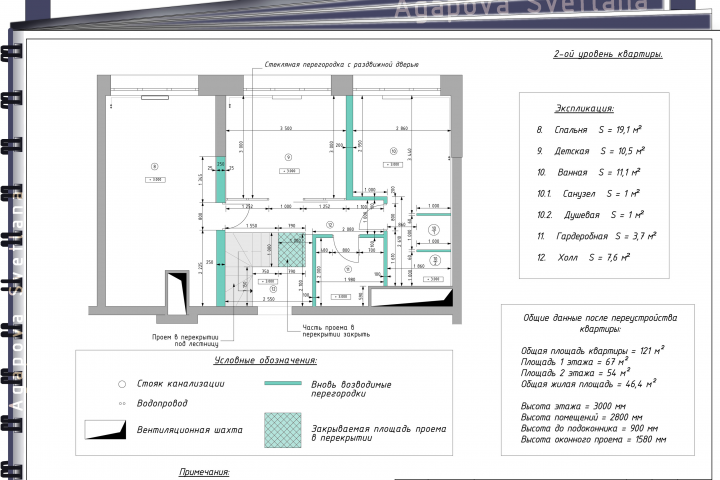This screenshot has width=720, height=480.
Task: Select row '10. Ванная S = 11,1 м²'
Action: pyautogui.click(x=588, y=172)
